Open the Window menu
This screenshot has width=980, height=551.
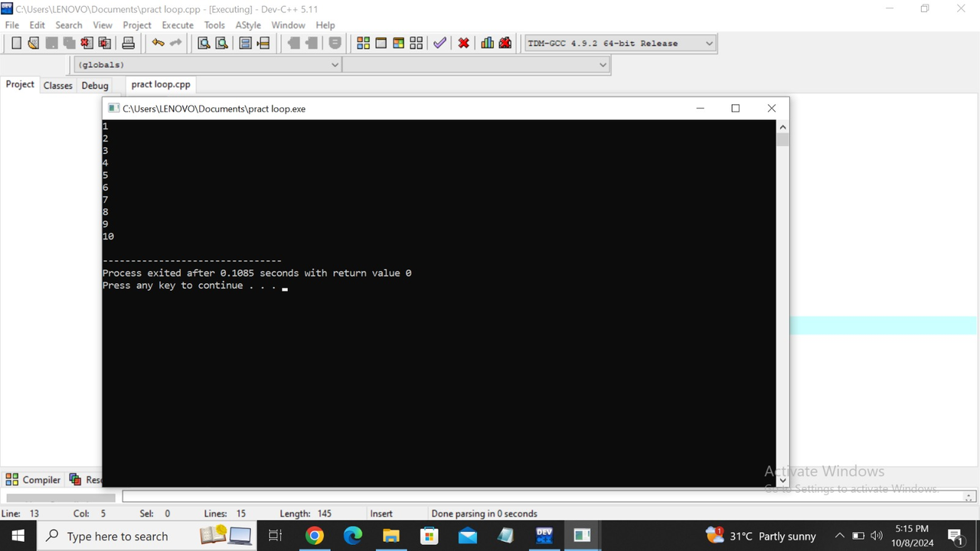289,24
